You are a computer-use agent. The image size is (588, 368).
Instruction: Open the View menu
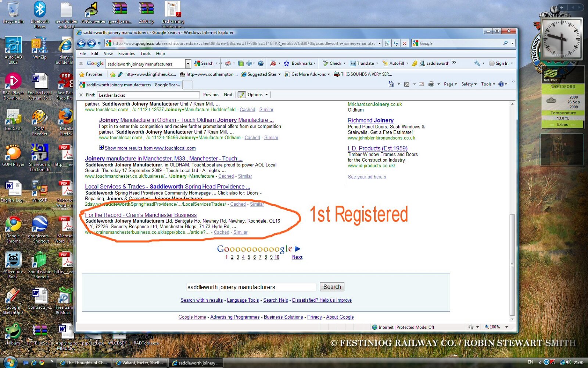(x=108, y=54)
